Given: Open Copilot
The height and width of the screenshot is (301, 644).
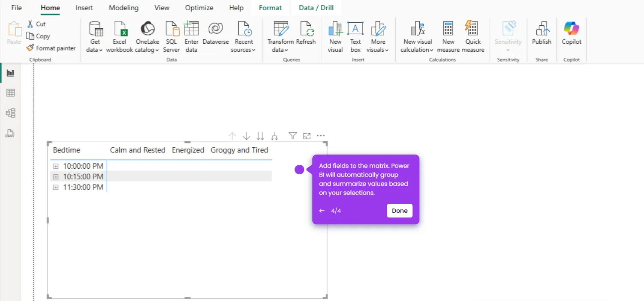Looking at the screenshot, I should click(x=572, y=33).
